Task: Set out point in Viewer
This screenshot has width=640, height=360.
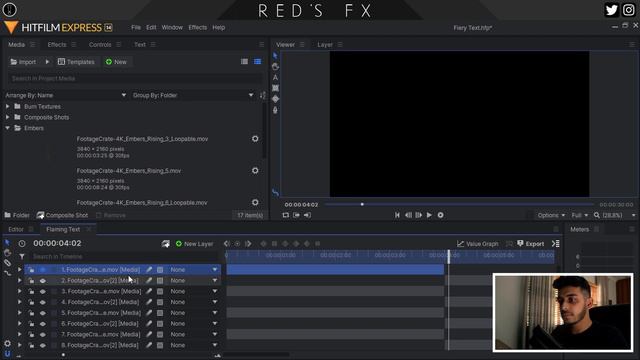Action: point(307,215)
